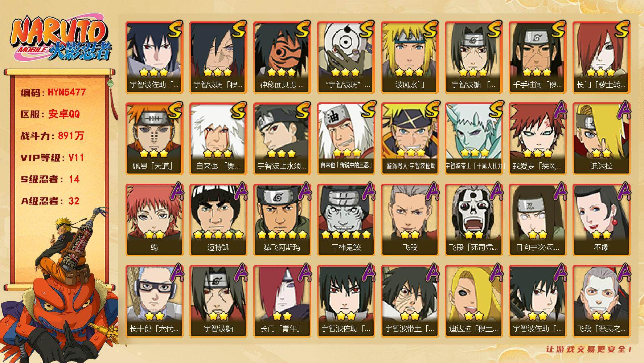The height and width of the screenshot is (363, 644).
Task: Select the 迪达拉 A-rank card
Action: tap(601, 138)
